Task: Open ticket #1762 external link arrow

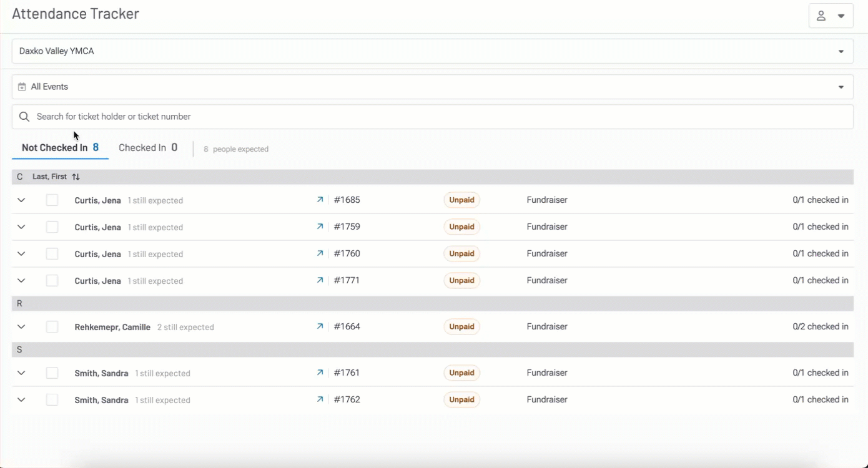Action: (320, 399)
